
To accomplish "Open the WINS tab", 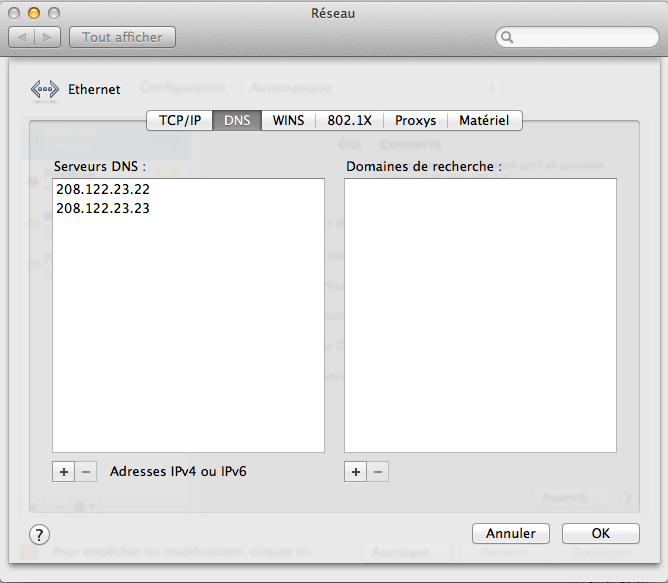I will pos(288,120).
